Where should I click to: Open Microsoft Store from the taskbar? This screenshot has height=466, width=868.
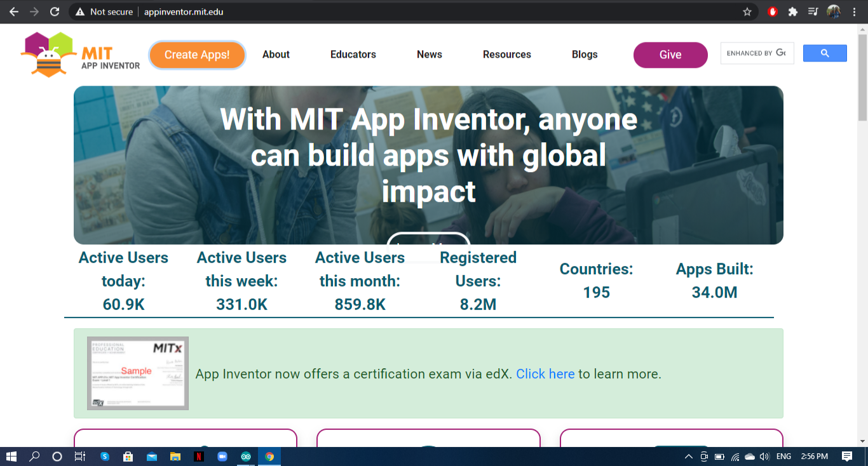128,456
